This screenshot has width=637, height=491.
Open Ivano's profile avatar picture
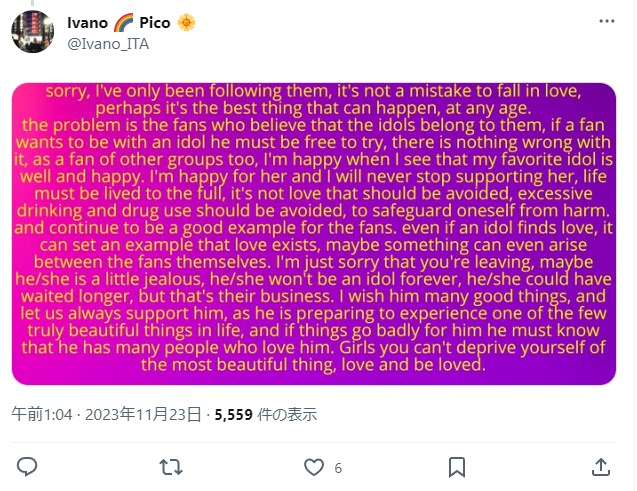point(32,32)
